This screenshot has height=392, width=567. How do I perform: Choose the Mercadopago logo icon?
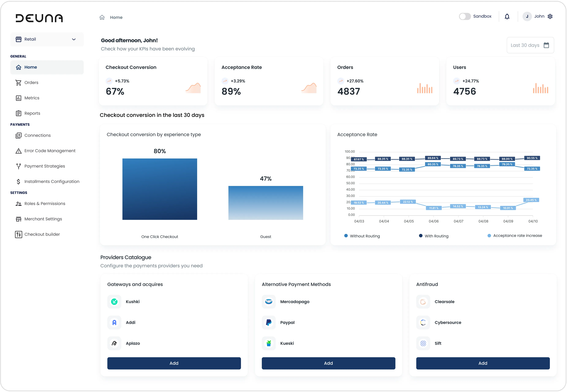point(269,302)
